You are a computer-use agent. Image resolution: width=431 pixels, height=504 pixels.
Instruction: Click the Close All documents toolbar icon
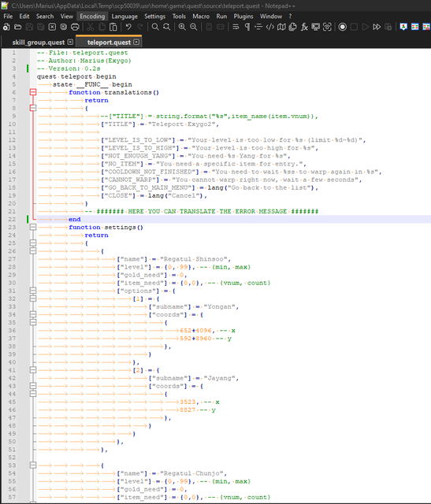pyautogui.click(x=64, y=27)
